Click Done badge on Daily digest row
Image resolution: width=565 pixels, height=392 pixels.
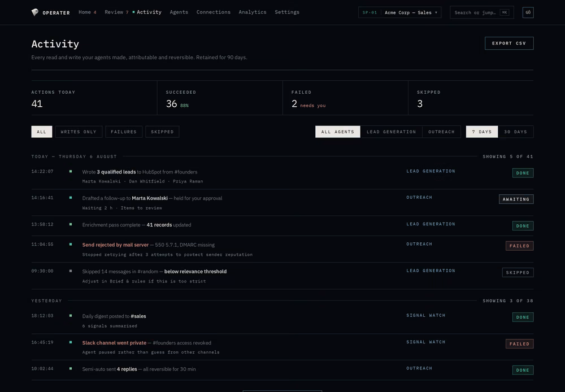point(523,317)
